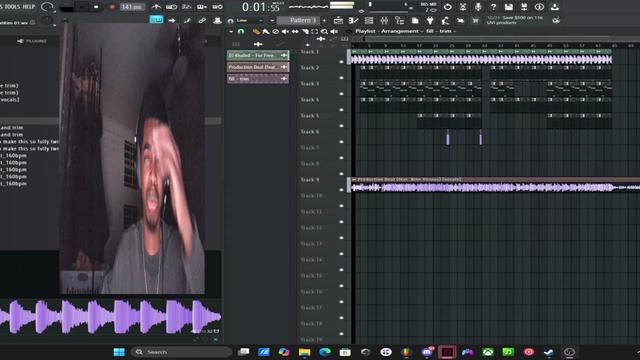Viewport: 640px width, 360px height.
Task: Click the question mark help icon
Action: pos(493,7)
